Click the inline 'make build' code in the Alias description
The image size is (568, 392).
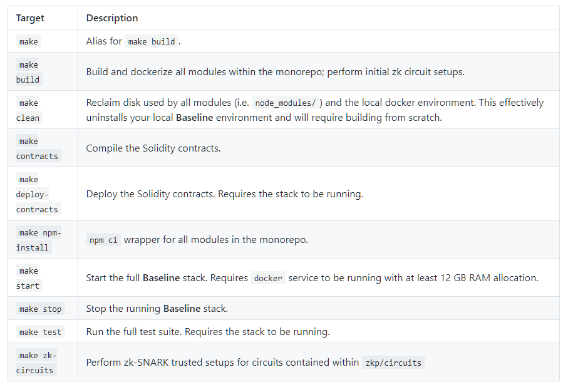[x=152, y=42]
